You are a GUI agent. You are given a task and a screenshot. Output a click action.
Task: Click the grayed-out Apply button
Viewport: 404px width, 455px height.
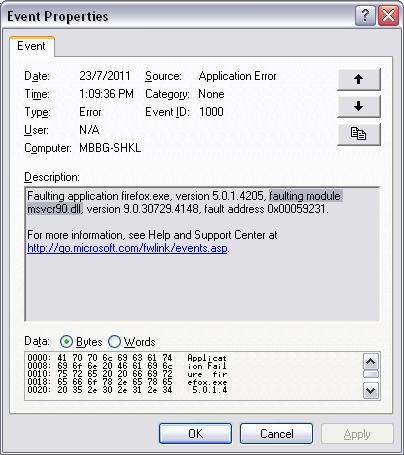(x=357, y=434)
